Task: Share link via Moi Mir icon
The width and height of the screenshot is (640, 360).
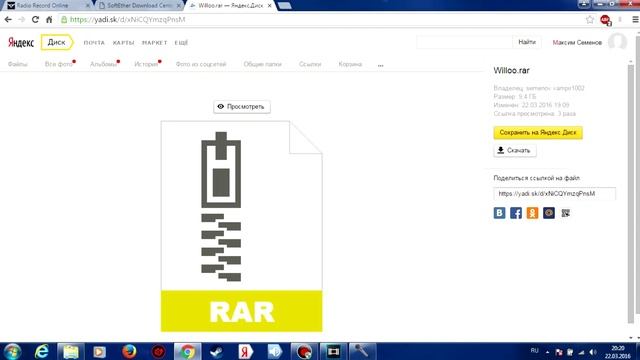Action: [x=549, y=213]
